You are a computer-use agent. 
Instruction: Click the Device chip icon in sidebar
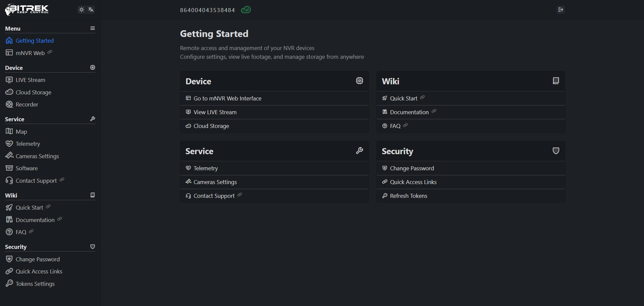(x=93, y=68)
